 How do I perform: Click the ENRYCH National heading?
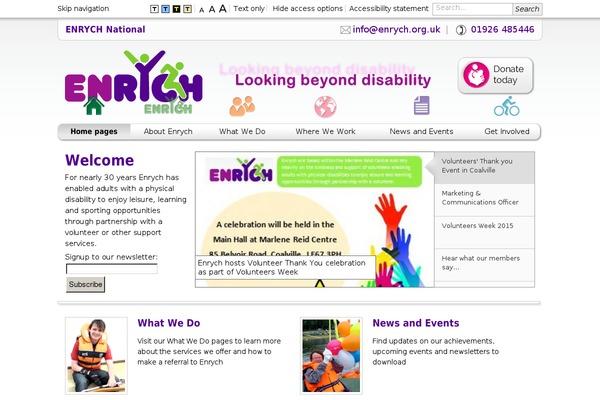click(105, 29)
